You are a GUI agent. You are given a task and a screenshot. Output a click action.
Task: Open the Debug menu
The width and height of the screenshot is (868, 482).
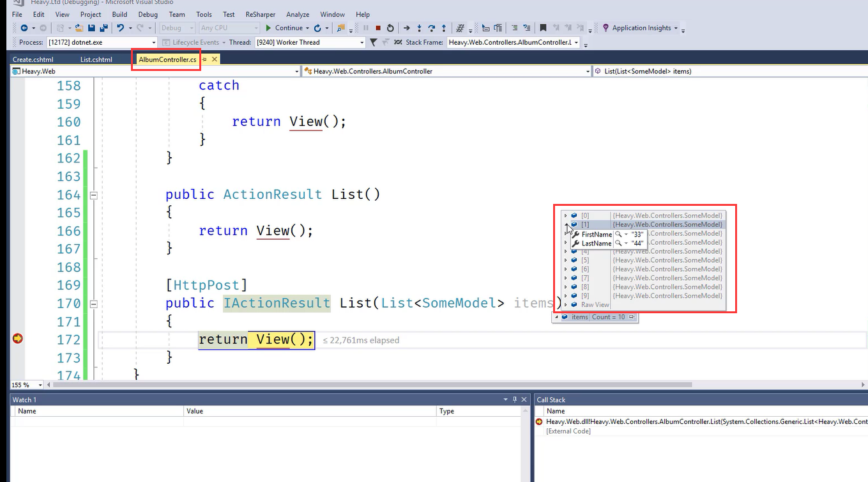click(x=148, y=14)
